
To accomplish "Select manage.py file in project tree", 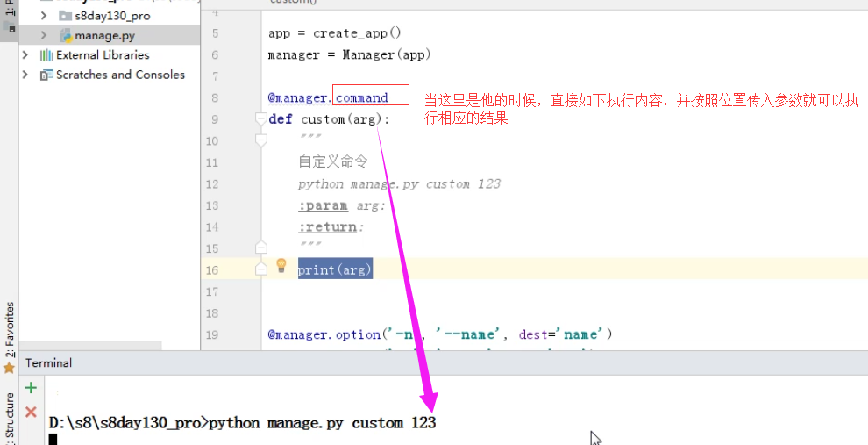I will pyautogui.click(x=104, y=36).
